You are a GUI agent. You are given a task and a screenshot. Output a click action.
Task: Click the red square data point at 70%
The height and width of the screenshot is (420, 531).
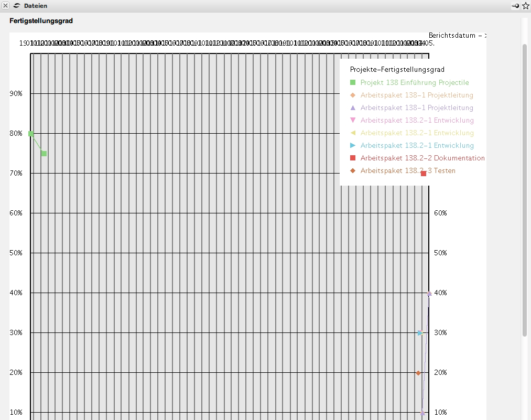(424, 174)
